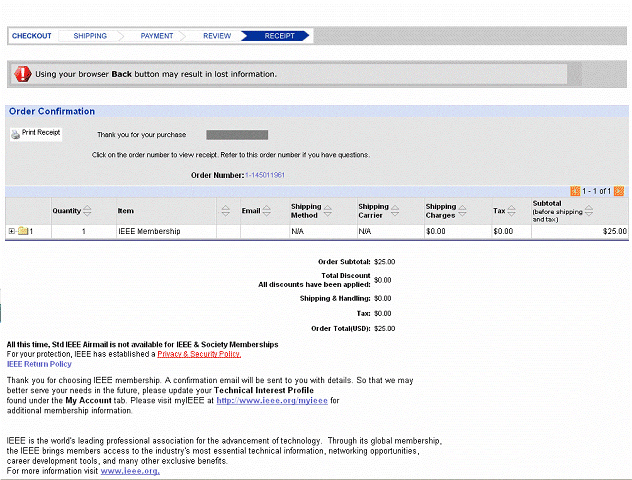Click the Order Confirmation heading
The width and height of the screenshot is (632, 480).
(x=52, y=111)
